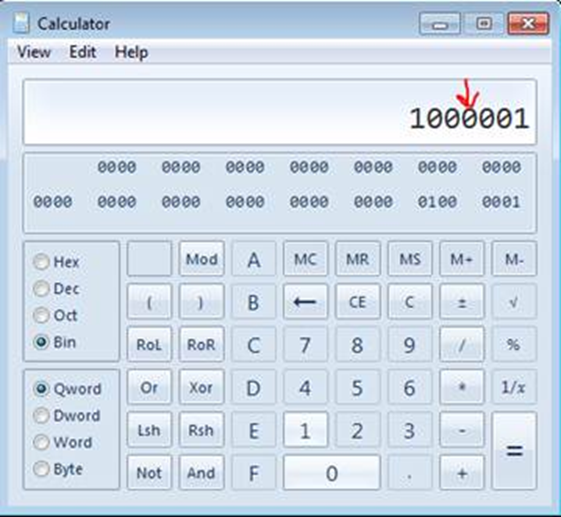The image size is (561, 517).
Task: Click the plus addition button
Action: click(x=462, y=472)
